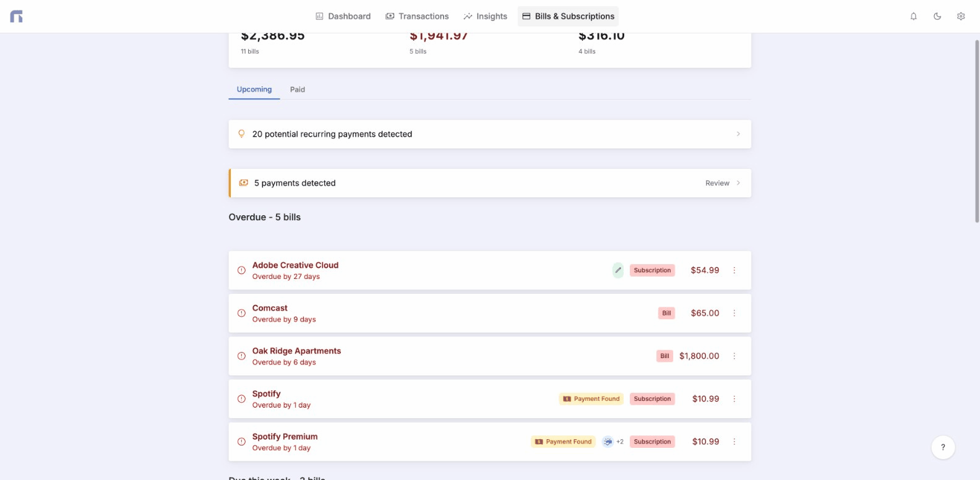The width and height of the screenshot is (980, 480).
Task: Click the Overdue - 5 bills heading
Action: pos(265,217)
